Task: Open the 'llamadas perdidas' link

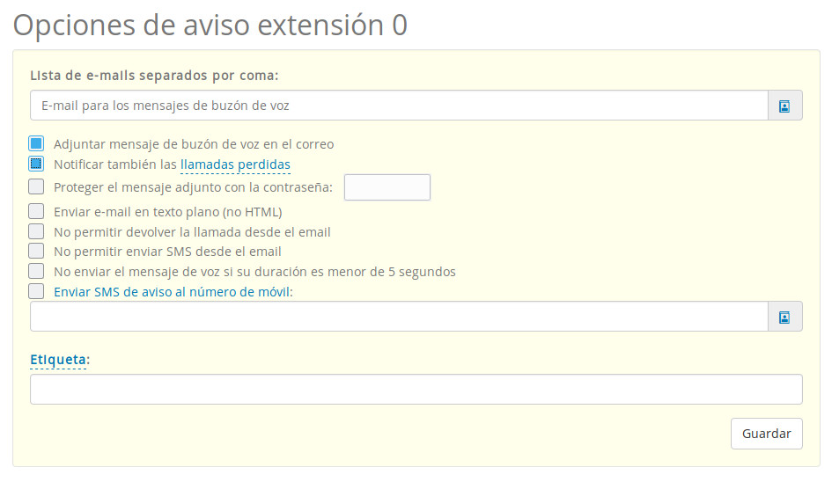Action: pyautogui.click(x=235, y=164)
